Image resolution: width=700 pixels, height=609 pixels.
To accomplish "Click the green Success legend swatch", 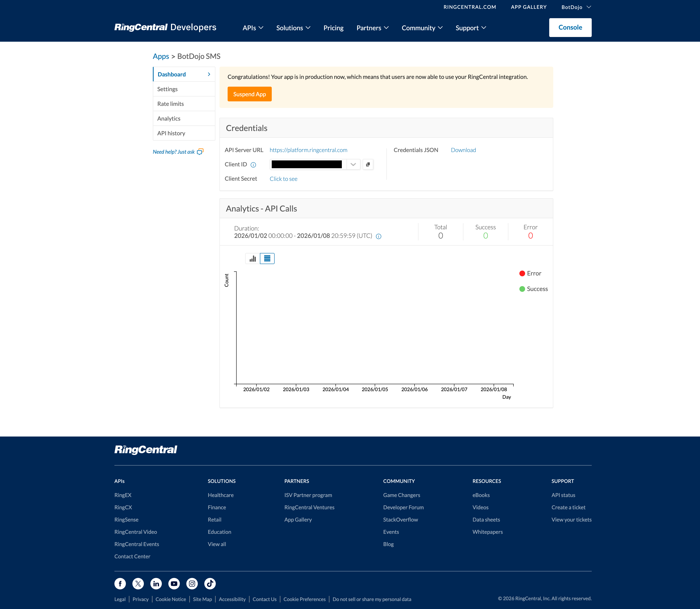I will (x=522, y=289).
